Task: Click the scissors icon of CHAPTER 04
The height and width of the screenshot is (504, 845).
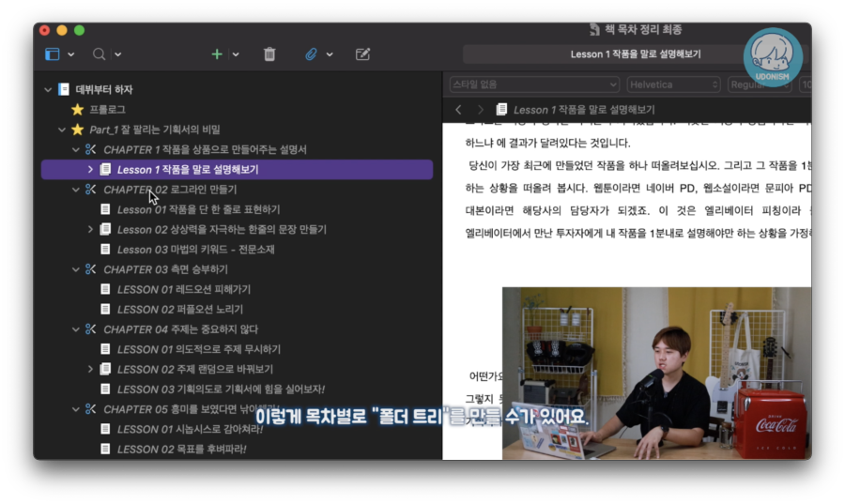Action: tap(90, 329)
